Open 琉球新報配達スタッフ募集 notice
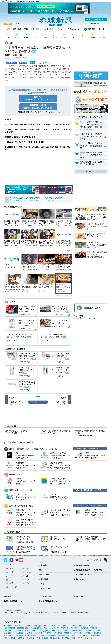Screen dimensions: 111x644 [16, 431]
